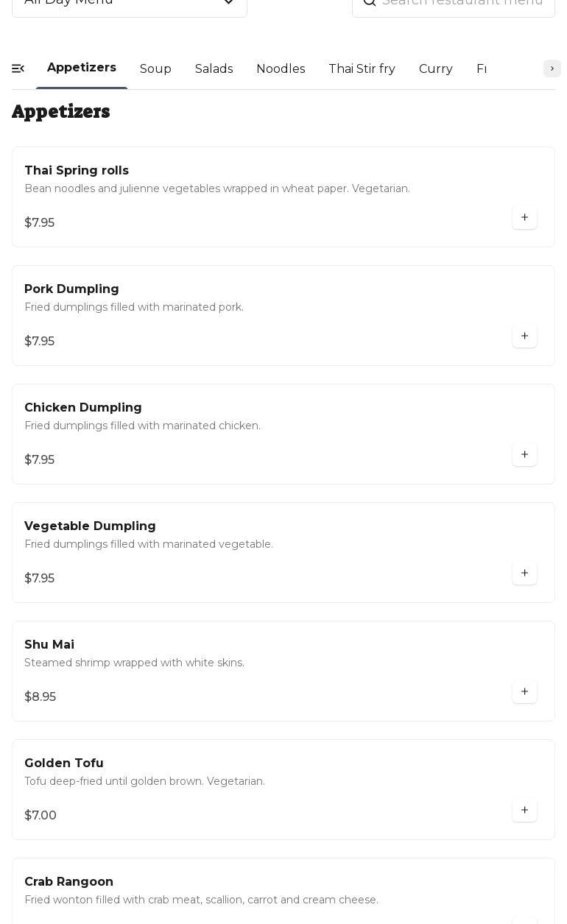Image resolution: width=567 pixels, height=924 pixels.
Task: Switch to the Soup tab
Action: 155,69
